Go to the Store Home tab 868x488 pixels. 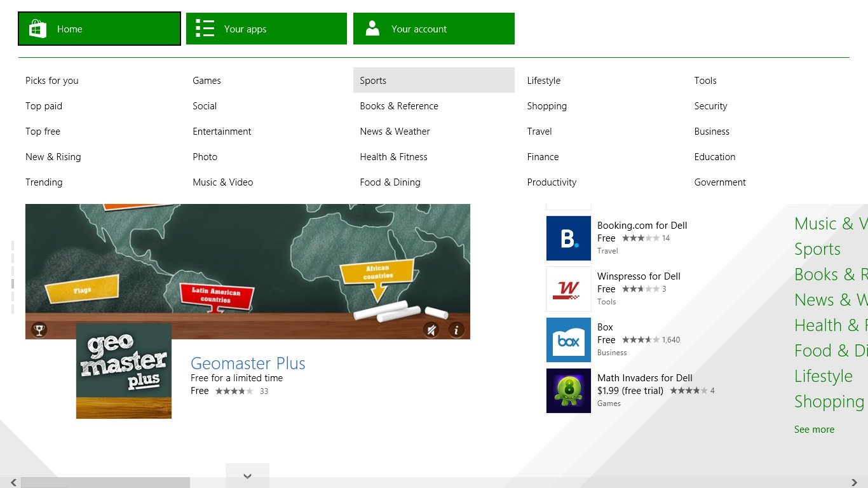click(99, 29)
